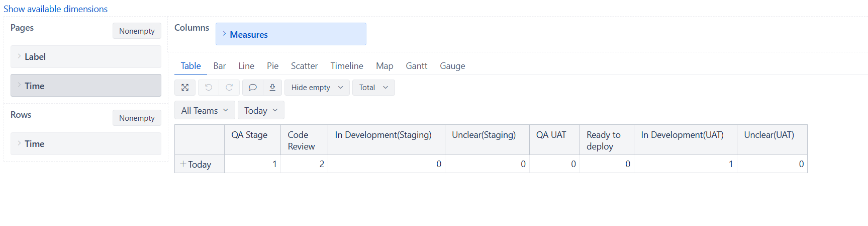Expand the Today row plus icon
This screenshot has width=868, height=226.
click(x=183, y=164)
